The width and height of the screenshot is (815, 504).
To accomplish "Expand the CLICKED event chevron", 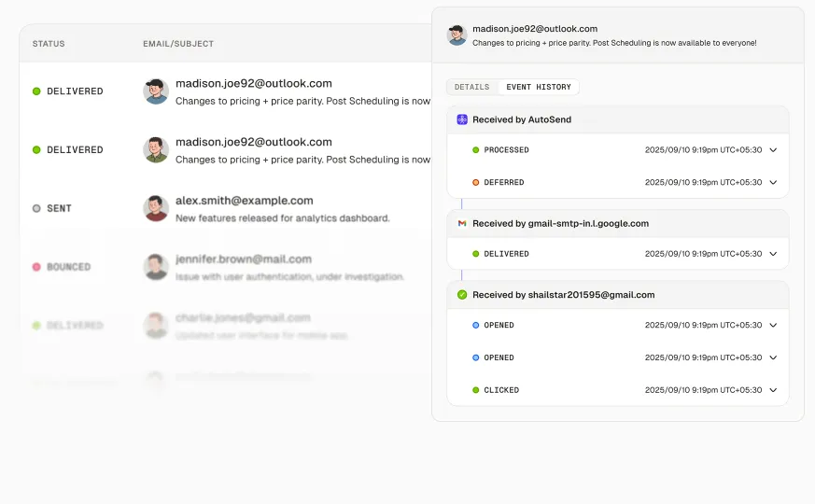I will coord(773,390).
